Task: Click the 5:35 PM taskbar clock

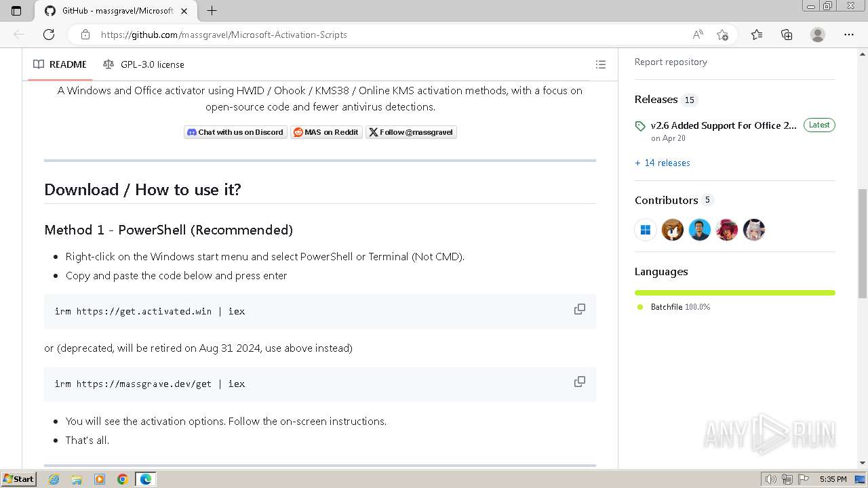Action: tap(833, 479)
